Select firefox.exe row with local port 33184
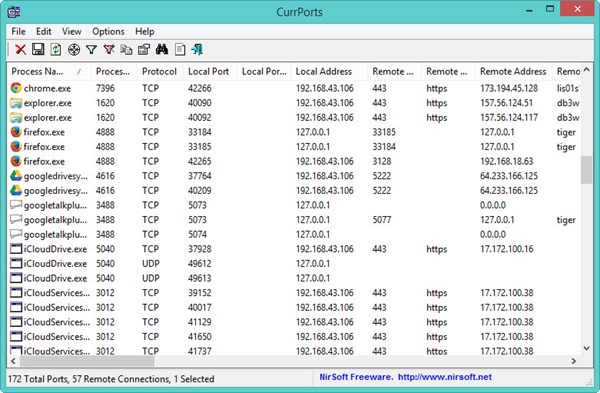Image resolution: width=600 pixels, height=393 pixels. pos(294,132)
